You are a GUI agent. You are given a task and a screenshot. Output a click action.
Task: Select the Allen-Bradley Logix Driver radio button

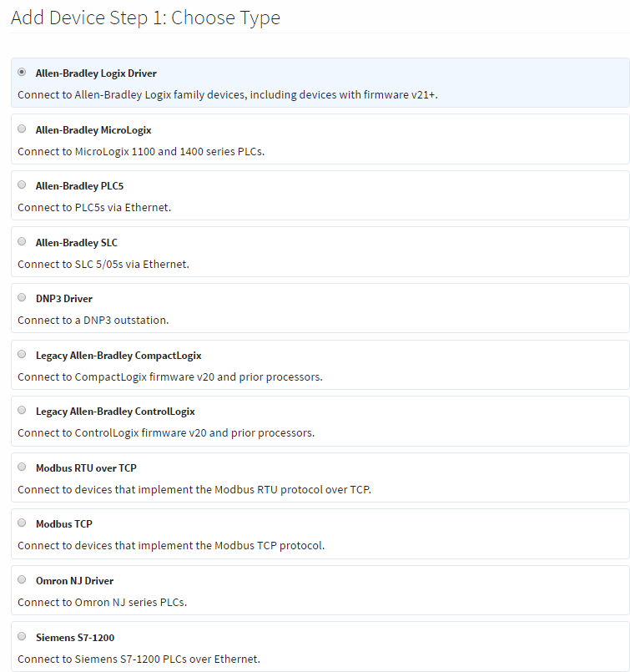(x=21, y=73)
